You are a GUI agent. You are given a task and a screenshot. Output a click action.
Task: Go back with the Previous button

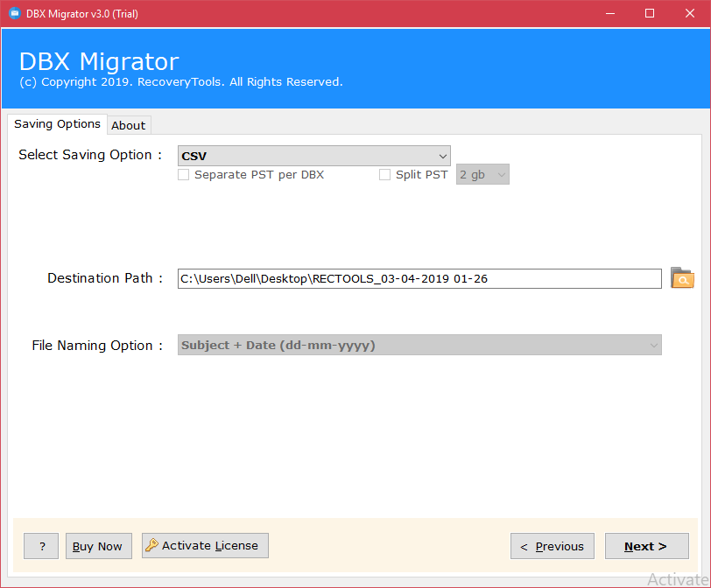553,546
